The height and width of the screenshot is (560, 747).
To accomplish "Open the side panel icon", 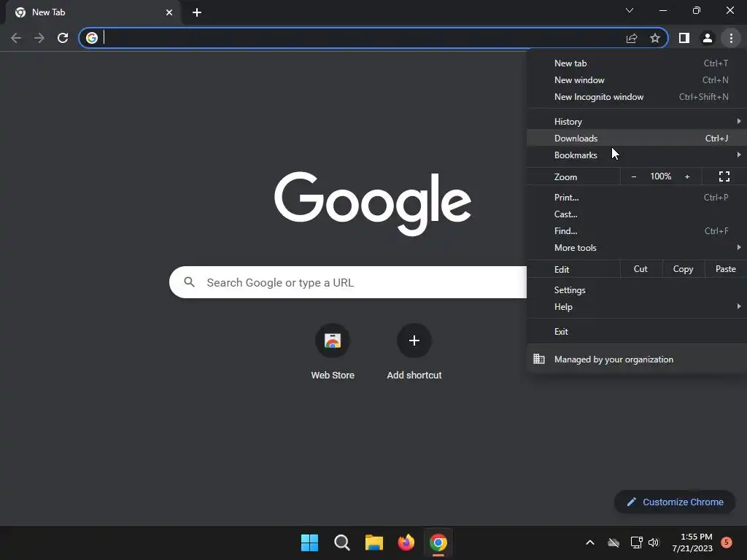I will click(x=684, y=38).
